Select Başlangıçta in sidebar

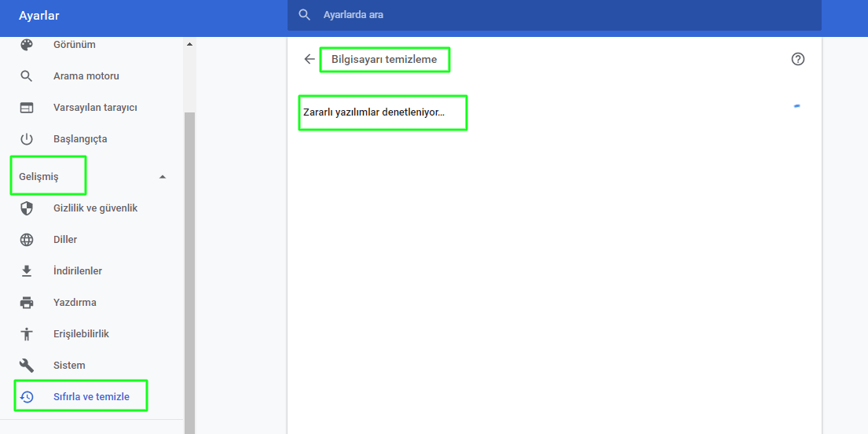coord(80,139)
